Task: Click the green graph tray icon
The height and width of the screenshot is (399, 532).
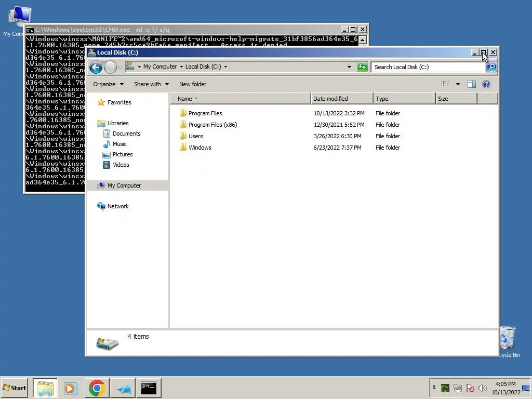Action: click(445, 388)
